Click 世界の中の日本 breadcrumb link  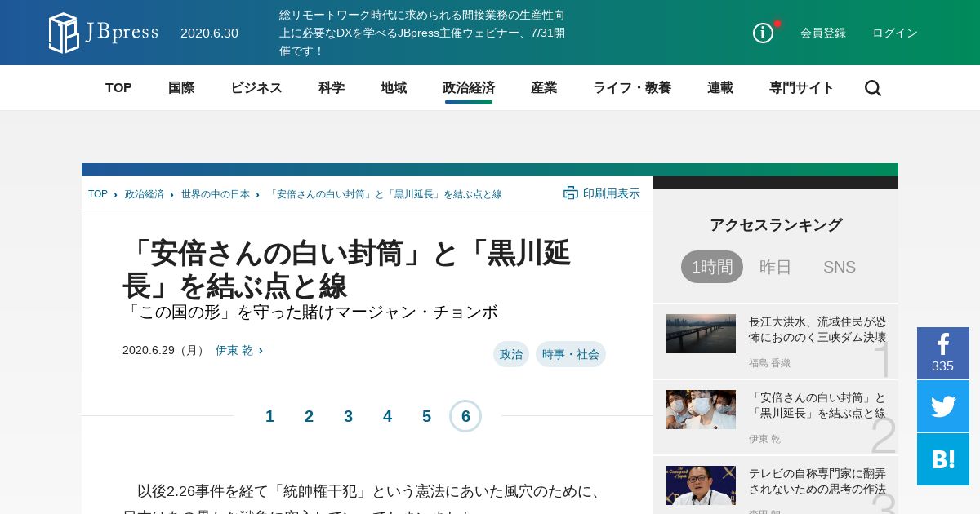pos(216,194)
